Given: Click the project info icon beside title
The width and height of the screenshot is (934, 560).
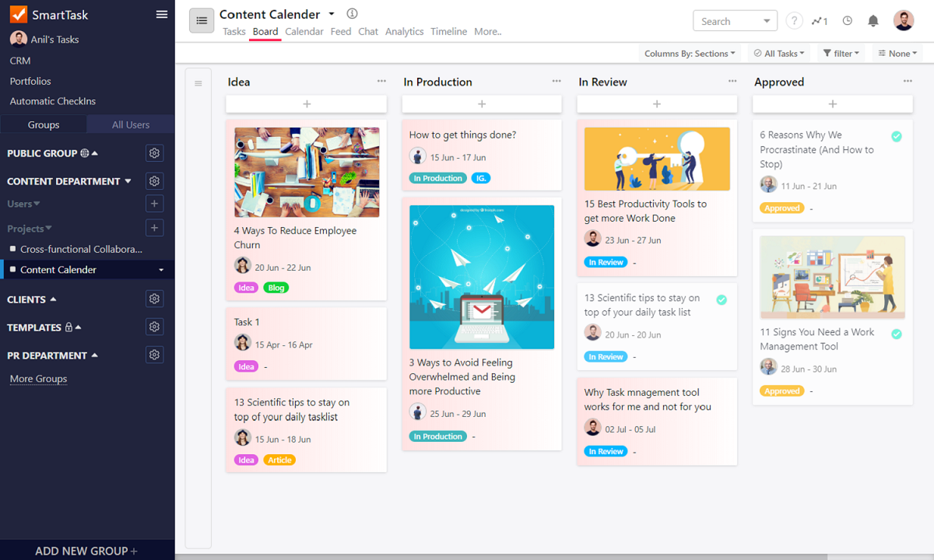Looking at the screenshot, I should [352, 14].
